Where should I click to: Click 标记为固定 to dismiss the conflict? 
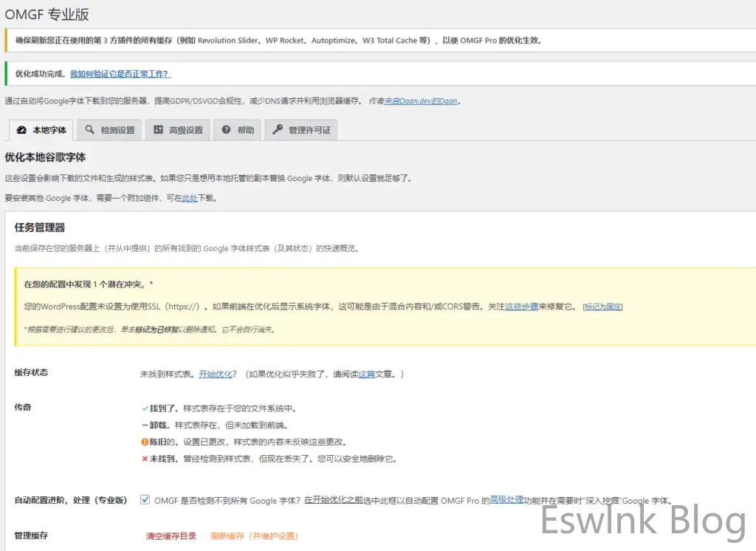tap(602, 307)
